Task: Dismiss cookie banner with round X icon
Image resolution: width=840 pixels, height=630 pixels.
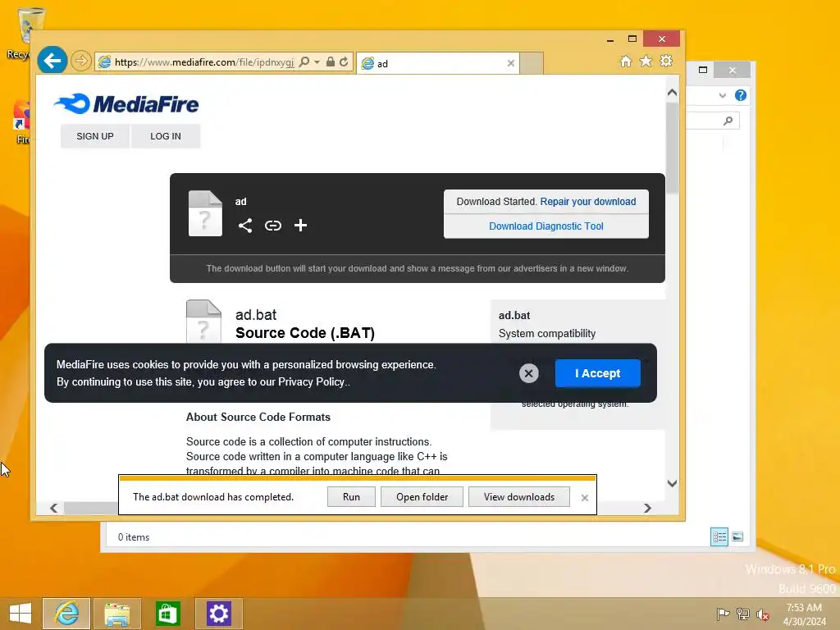Action: pyautogui.click(x=529, y=373)
